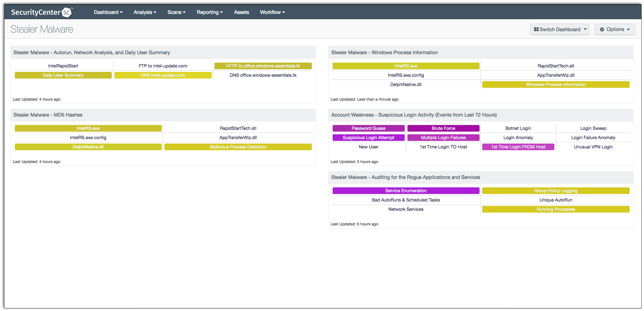Click the Brute Force indicator
Viewport: 644px width, 311px height.
(443, 128)
